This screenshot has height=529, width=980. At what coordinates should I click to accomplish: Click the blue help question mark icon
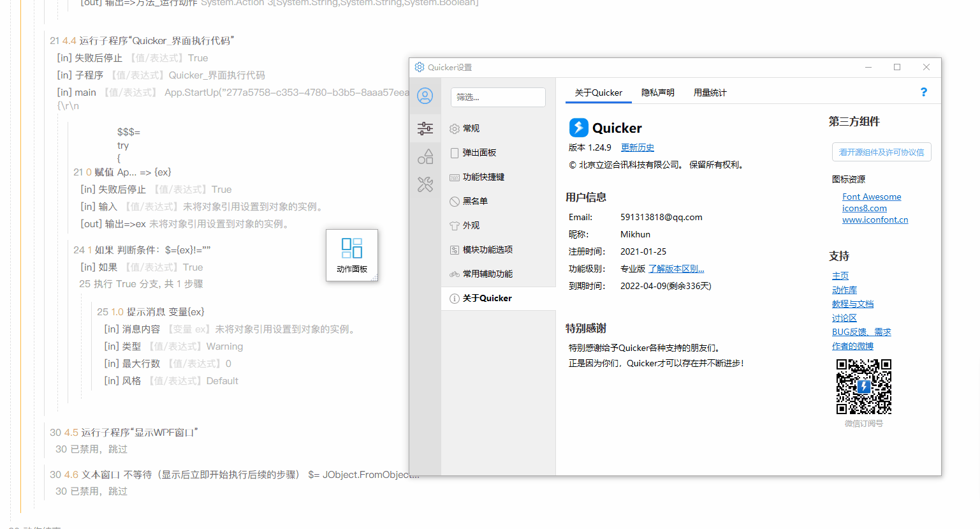point(924,92)
